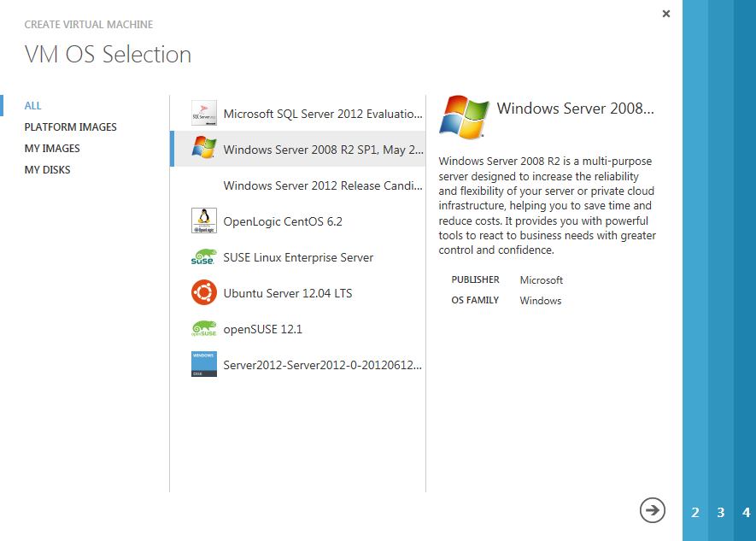Click the openSUSE green logo icon

(x=204, y=328)
